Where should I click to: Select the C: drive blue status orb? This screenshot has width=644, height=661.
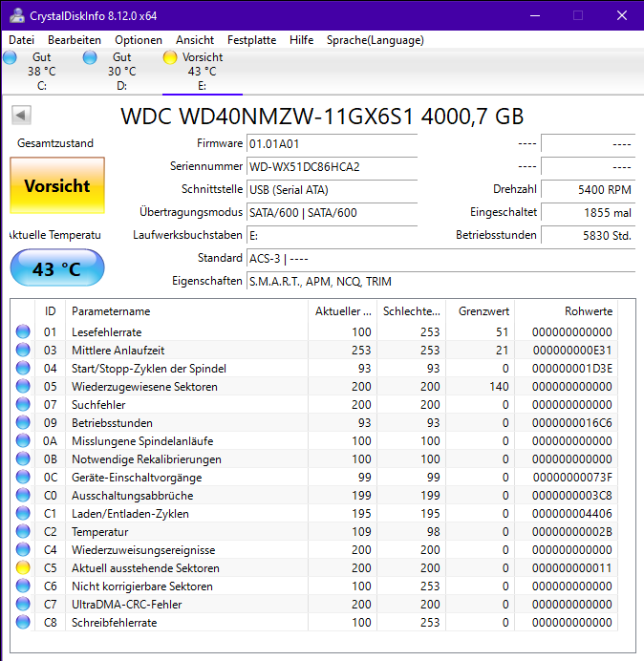[x=11, y=57]
